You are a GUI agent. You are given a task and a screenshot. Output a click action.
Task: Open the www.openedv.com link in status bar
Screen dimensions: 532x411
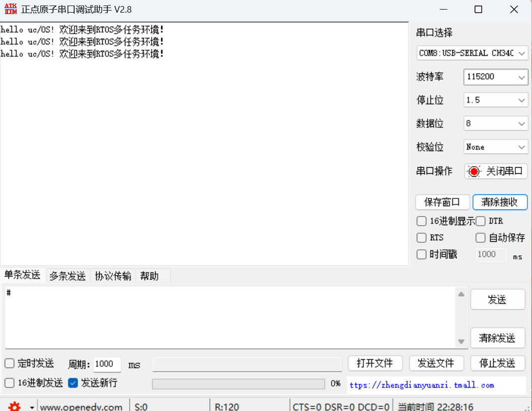(81, 407)
